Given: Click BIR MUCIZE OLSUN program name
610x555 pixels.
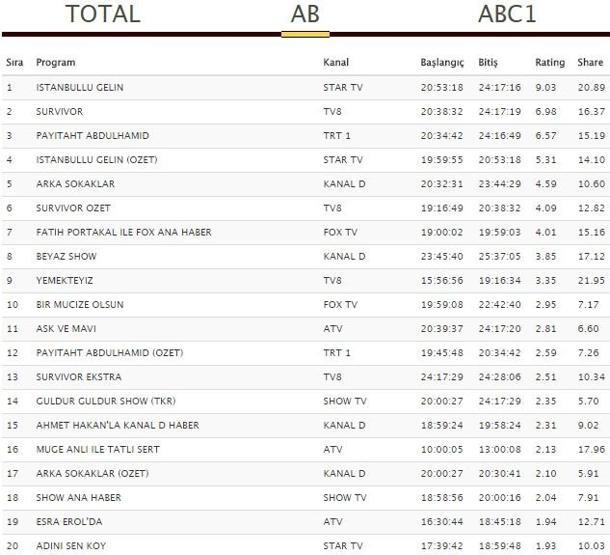Looking at the screenshot, I should (x=80, y=305).
